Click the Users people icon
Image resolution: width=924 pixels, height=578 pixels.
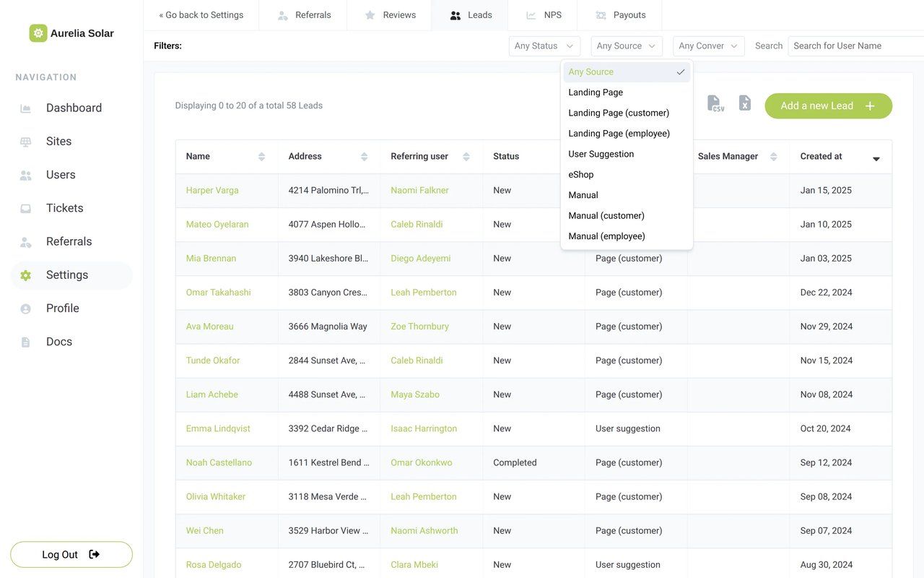coord(26,175)
